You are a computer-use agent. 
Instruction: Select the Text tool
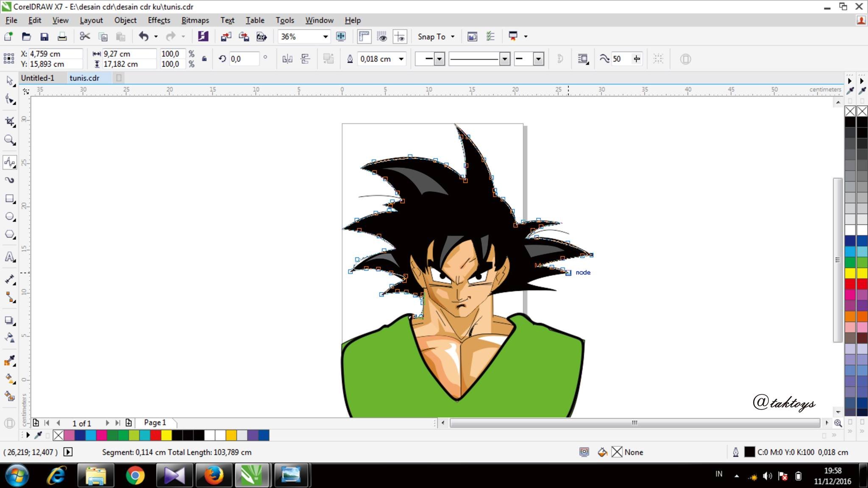pyautogui.click(x=9, y=257)
